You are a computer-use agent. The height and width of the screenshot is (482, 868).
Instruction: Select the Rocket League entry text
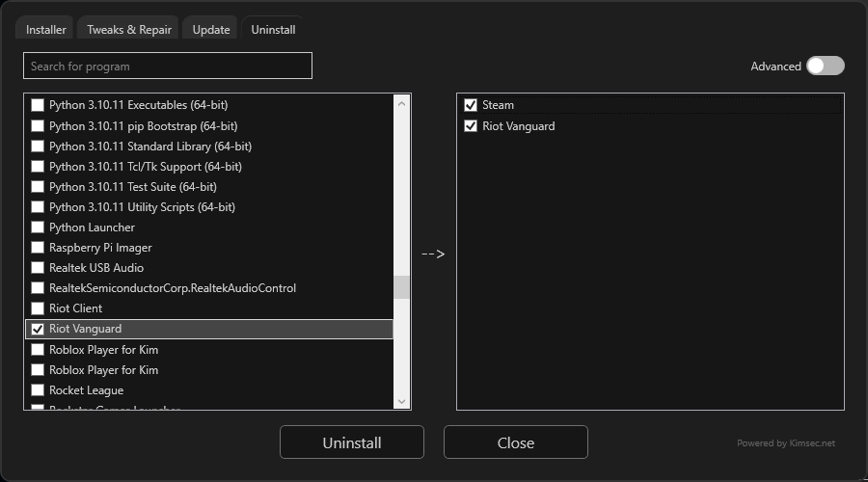[x=87, y=390]
